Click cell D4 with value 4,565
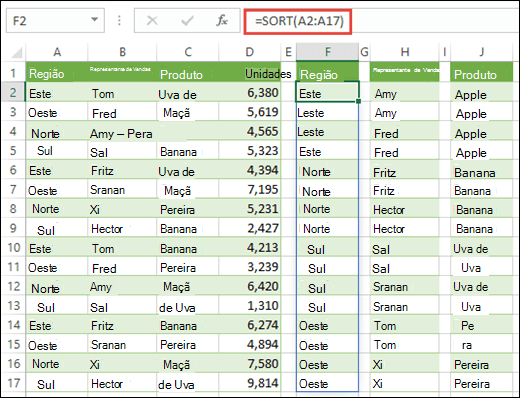The height and width of the screenshot is (398, 520). pos(250,131)
